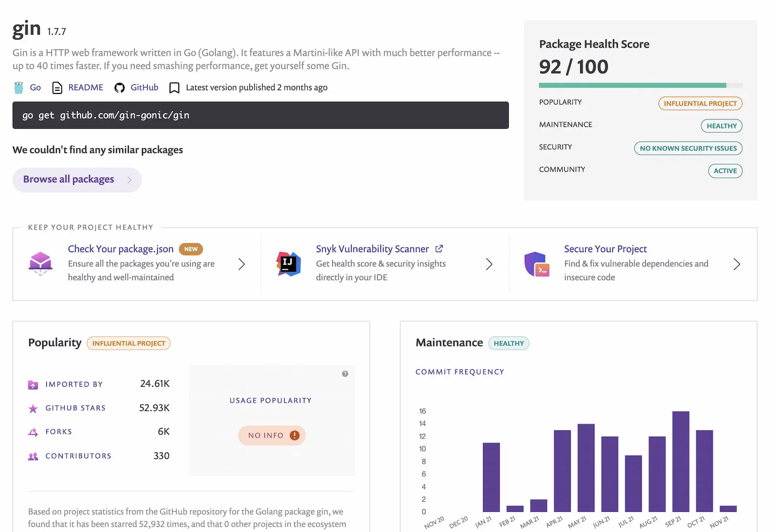Click the '330' contributors value
This screenshot has width=770, height=532.
[161, 456]
